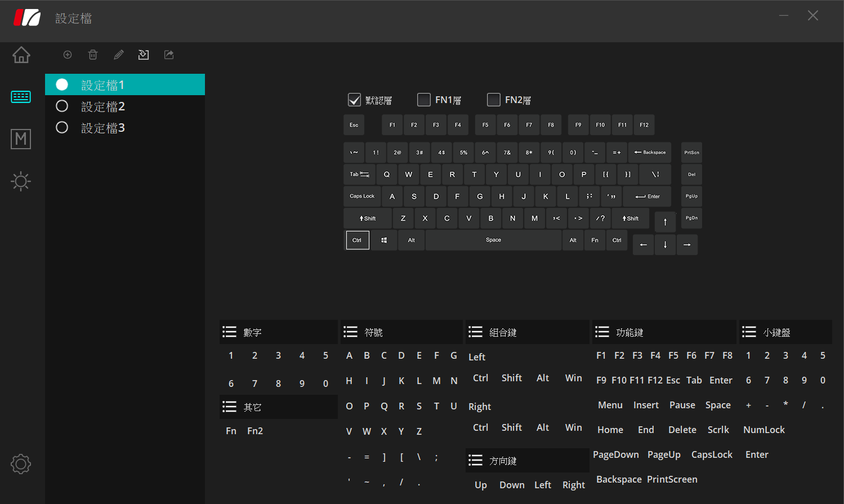Image resolution: width=844 pixels, height=504 pixels.
Task: Choose PrintScreen in function keys list
Action: [672, 479]
